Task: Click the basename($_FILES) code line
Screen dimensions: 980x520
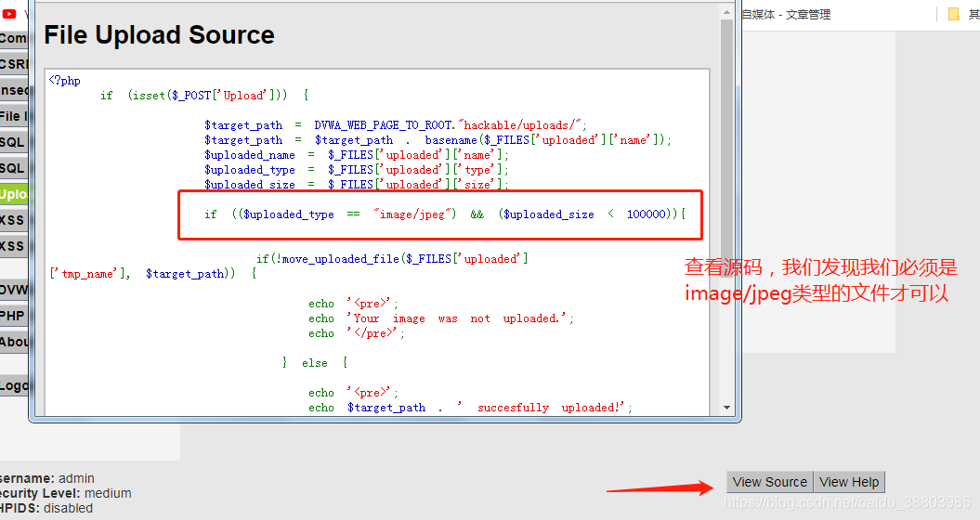Action: [438, 140]
